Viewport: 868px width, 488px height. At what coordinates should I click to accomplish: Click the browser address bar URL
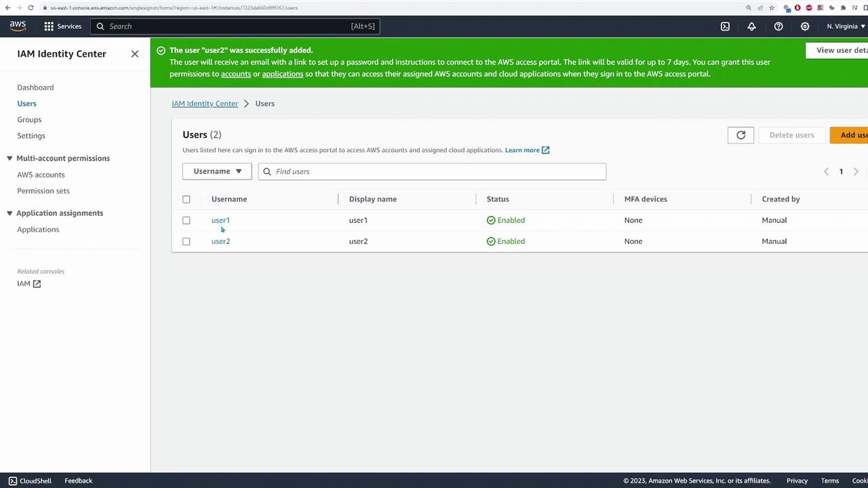(174, 7)
